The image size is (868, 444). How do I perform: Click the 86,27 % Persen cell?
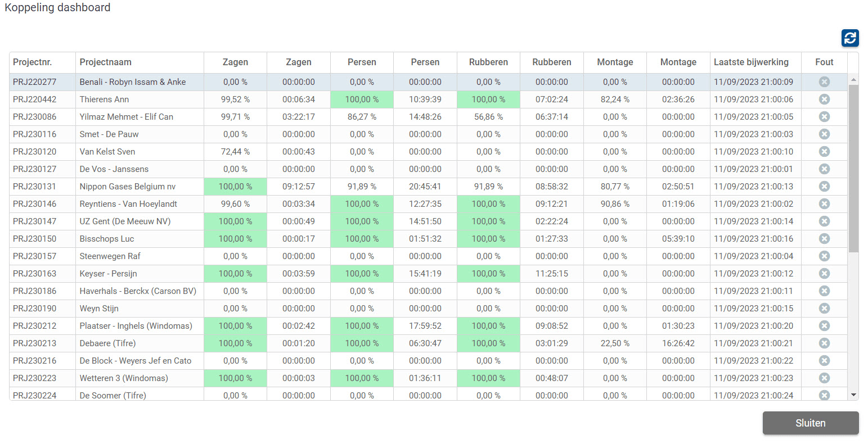pyautogui.click(x=362, y=117)
